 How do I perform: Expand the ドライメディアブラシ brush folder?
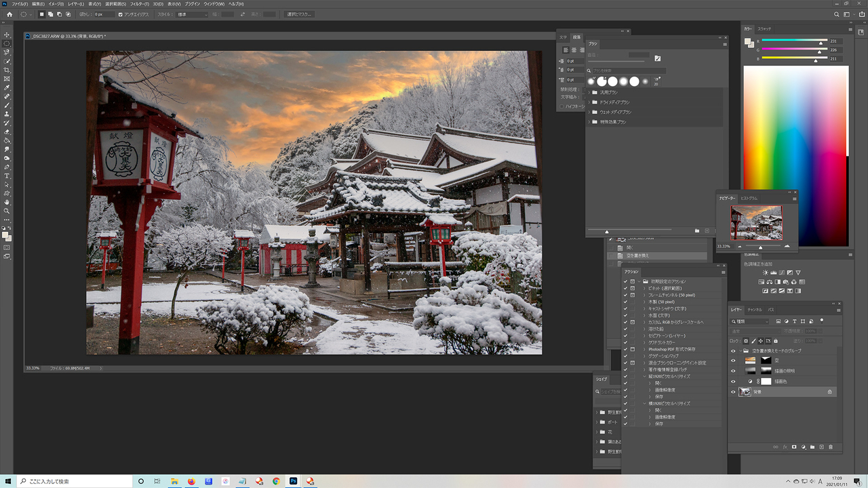pyautogui.click(x=589, y=102)
